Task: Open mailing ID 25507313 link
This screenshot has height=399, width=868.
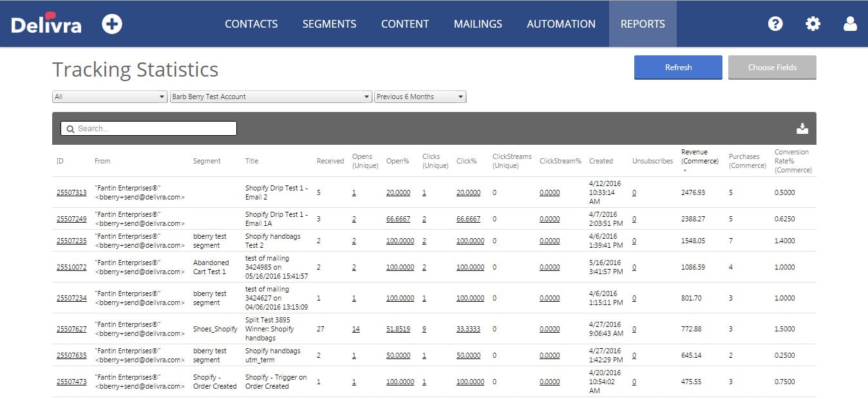Action: tap(71, 192)
